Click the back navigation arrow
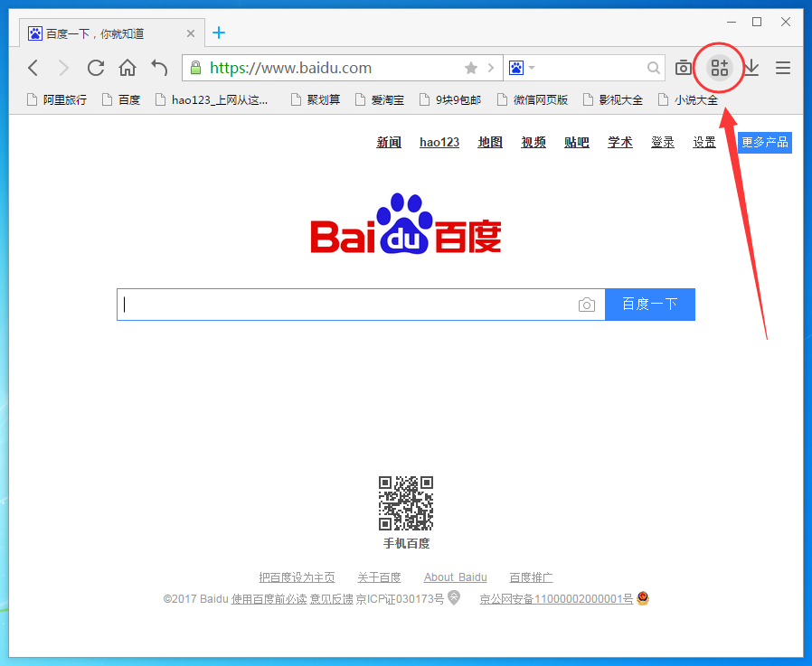The image size is (812, 666). [x=33, y=68]
